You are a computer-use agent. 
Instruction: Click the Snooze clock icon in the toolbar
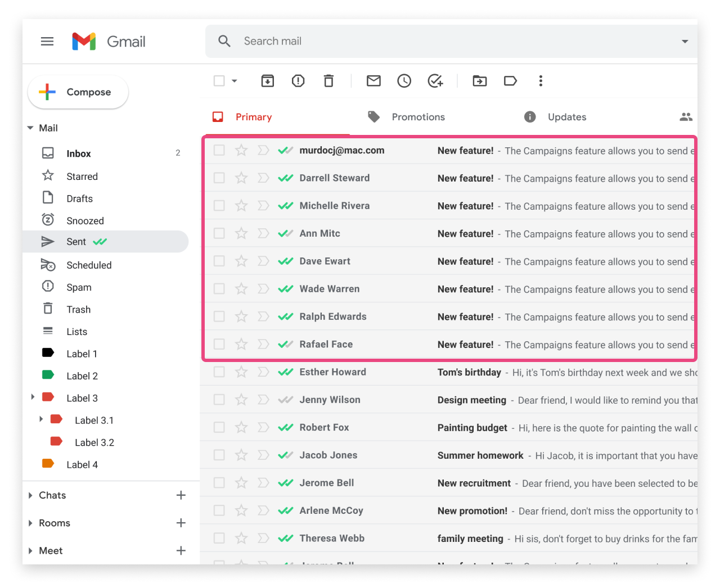click(x=404, y=81)
